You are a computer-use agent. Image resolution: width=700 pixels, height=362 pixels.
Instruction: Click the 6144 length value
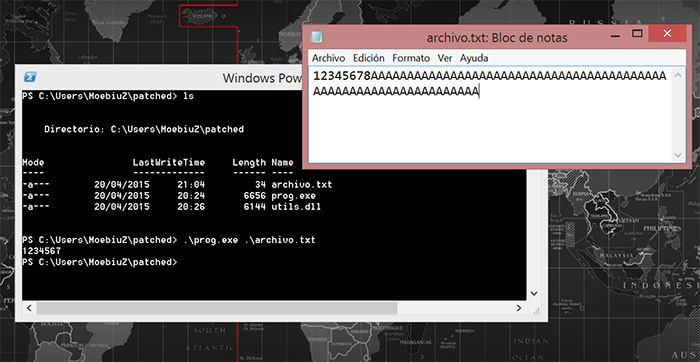255,207
